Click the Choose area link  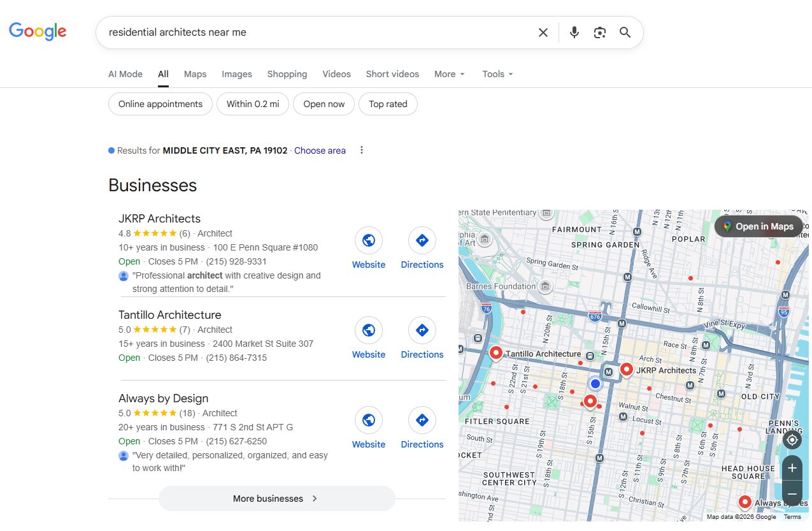pos(320,150)
